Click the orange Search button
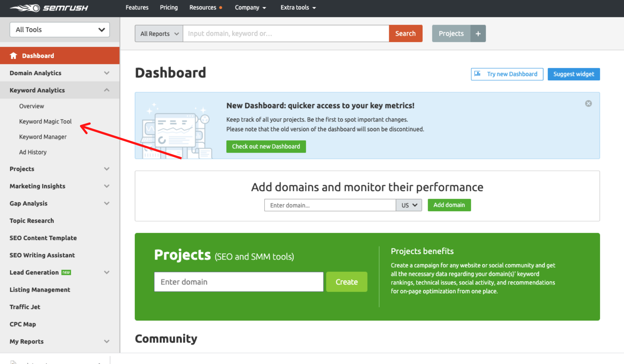This screenshot has height=364, width=624. point(405,33)
